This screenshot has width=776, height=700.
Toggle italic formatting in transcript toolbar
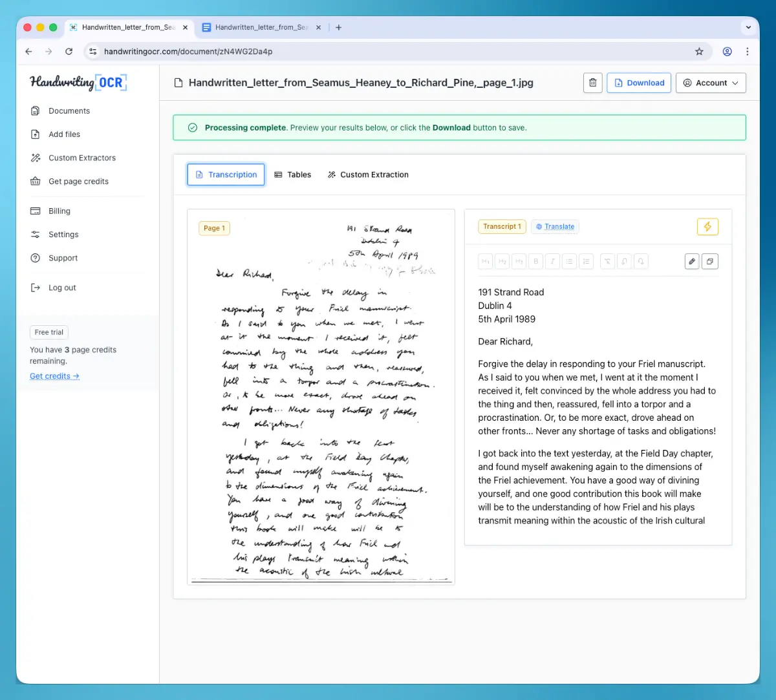[x=552, y=262]
